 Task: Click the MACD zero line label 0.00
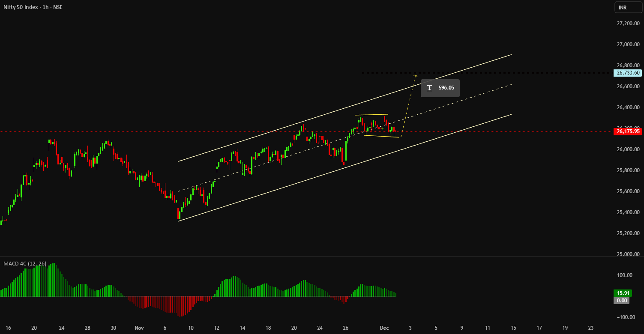pyautogui.click(x=622, y=301)
